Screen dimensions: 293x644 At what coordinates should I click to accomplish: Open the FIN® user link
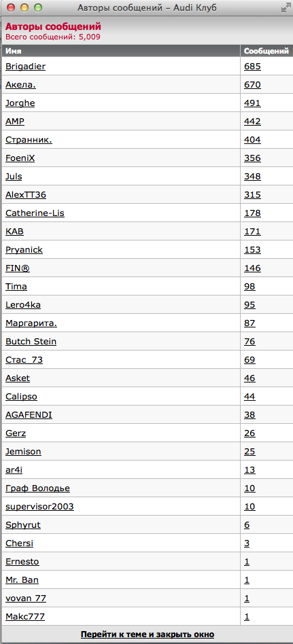(x=18, y=268)
